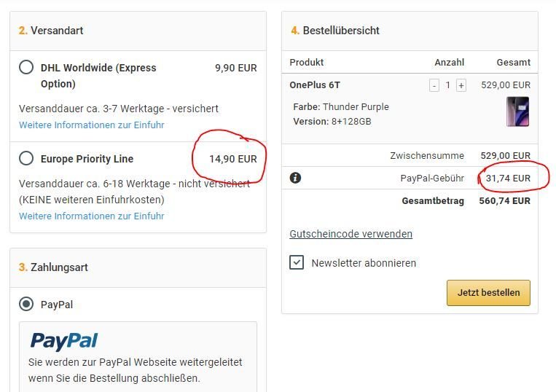Uncheck the Newsletter abonnieren checkbox

[297, 262]
